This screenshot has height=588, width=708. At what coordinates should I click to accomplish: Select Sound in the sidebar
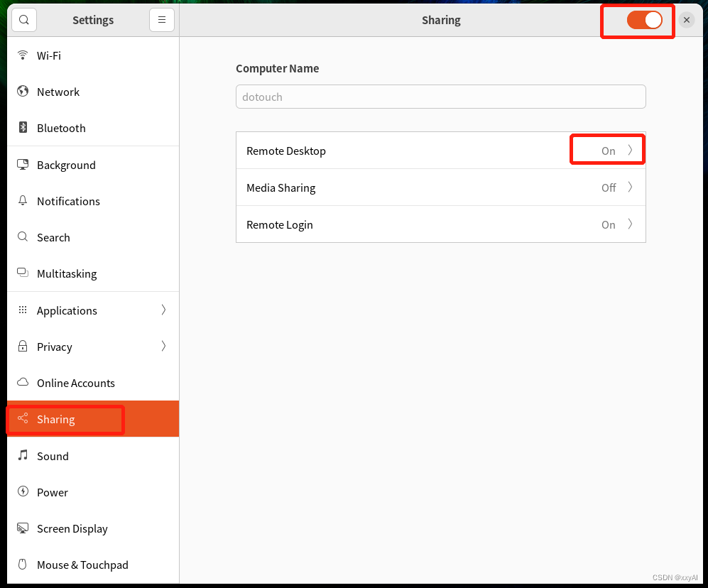[x=93, y=456]
